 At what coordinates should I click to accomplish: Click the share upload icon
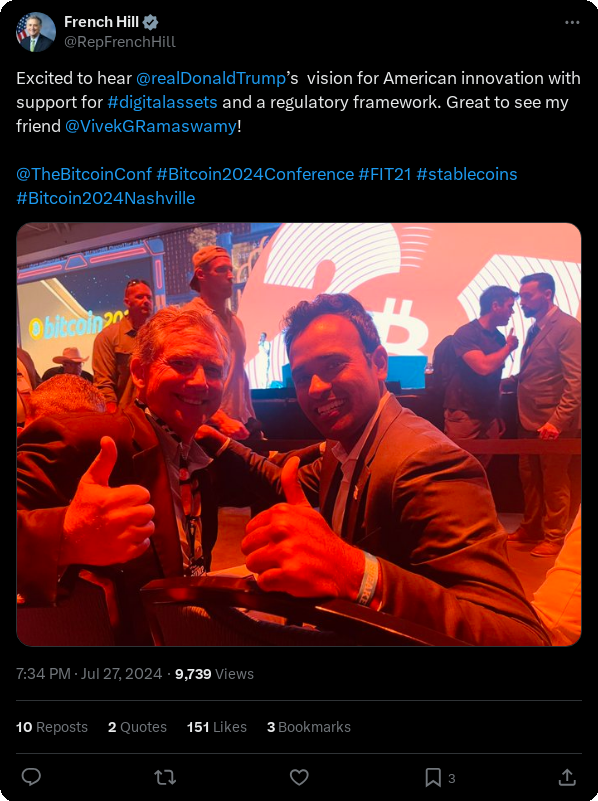coord(567,778)
